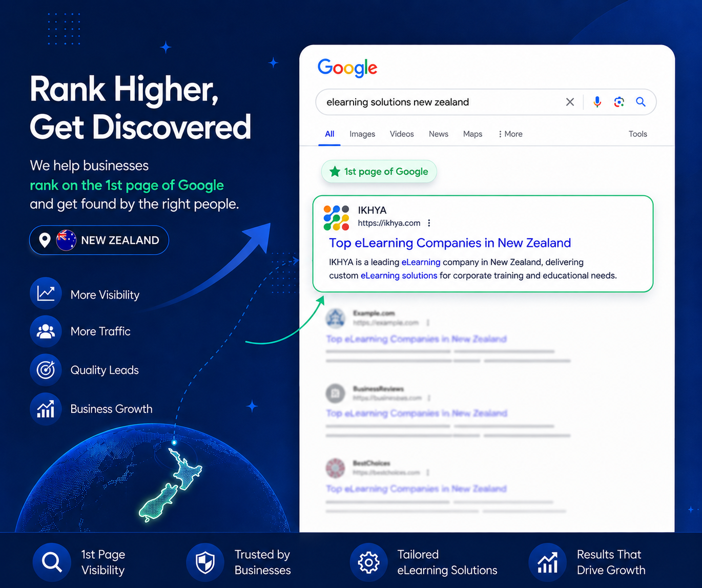Viewport: 702px width, 588px height.
Task: Open three-dot menu next to Example.com URL
Action: pos(427,323)
